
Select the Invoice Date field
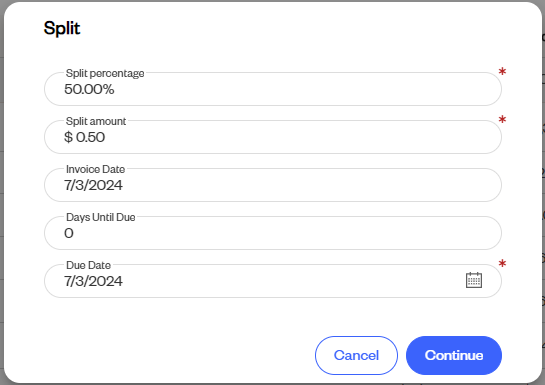pos(273,185)
